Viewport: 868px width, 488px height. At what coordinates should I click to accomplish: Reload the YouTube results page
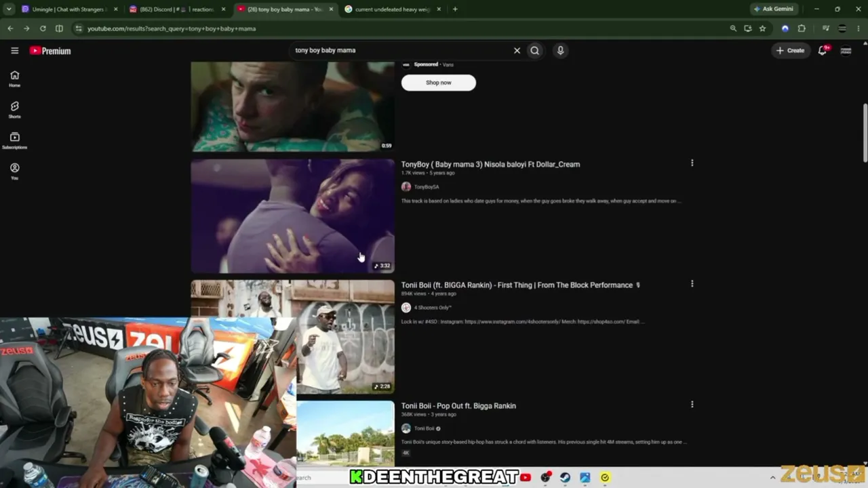[43, 28]
